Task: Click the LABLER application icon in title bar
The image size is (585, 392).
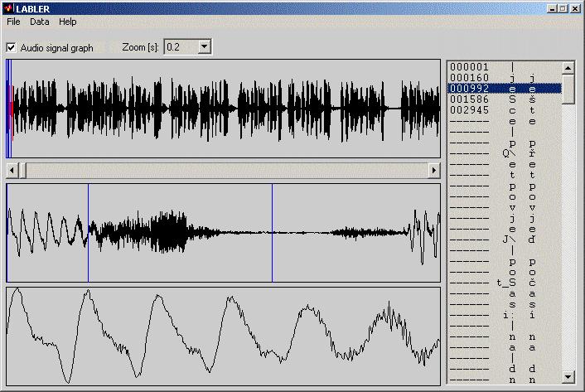Action: 8,8
